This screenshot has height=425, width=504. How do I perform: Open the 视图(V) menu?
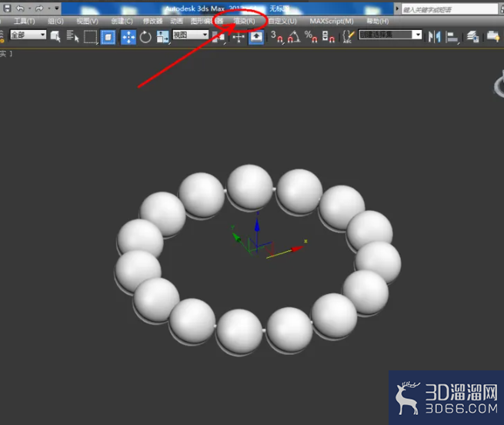[87, 22]
